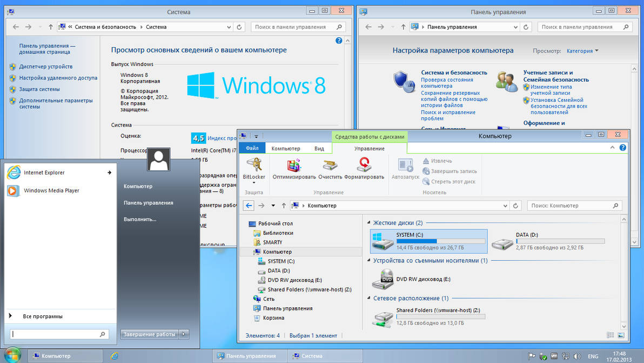
Task: Open the DVD RW дисковод (E:) drive
Action: [x=383, y=279]
